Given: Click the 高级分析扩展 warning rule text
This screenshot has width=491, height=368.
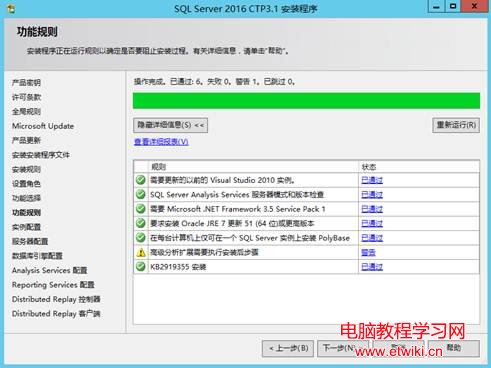Looking at the screenshot, I should [204, 253].
